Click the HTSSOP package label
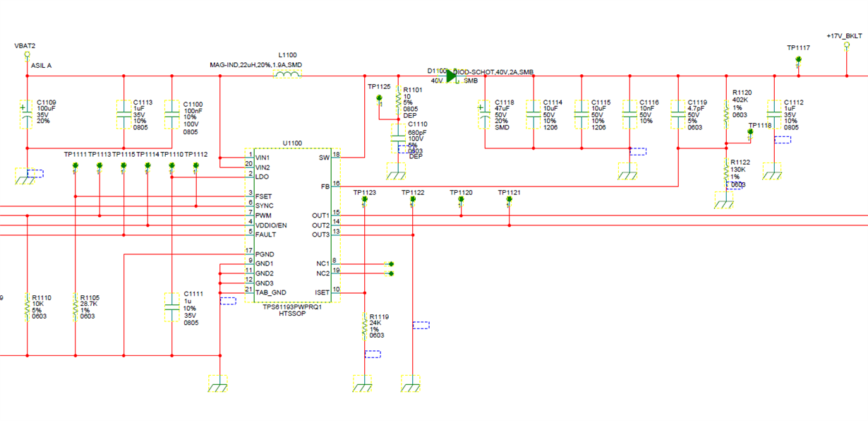This screenshot has width=868, height=421. pyautogui.click(x=291, y=314)
